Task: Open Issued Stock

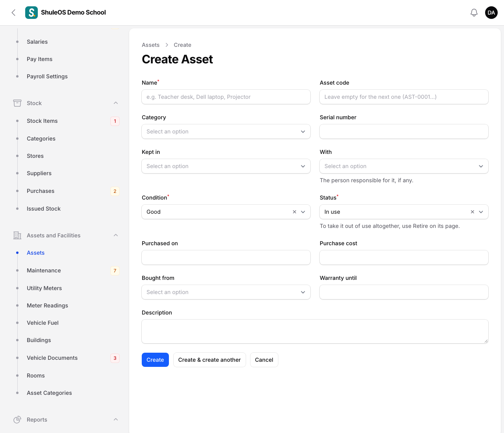Action: (x=44, y=209)
